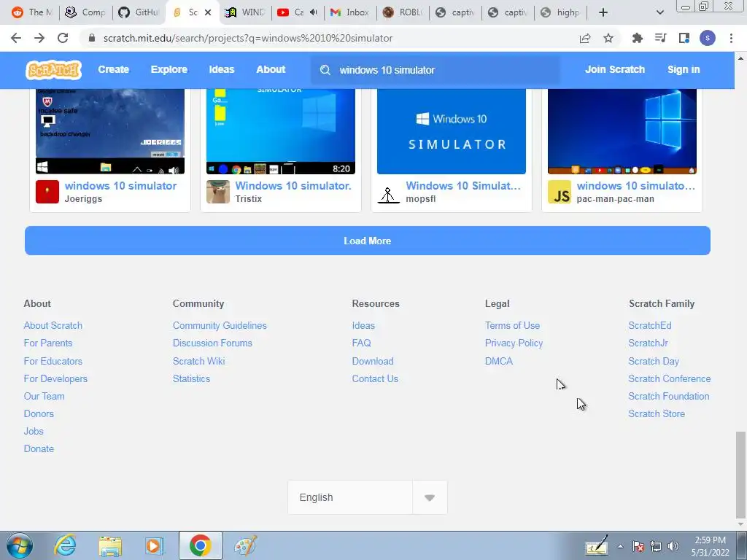Switch to the GitHub tab
This screenshot has height=560, width=747.
pyautogui.click(x=138, y=12)
